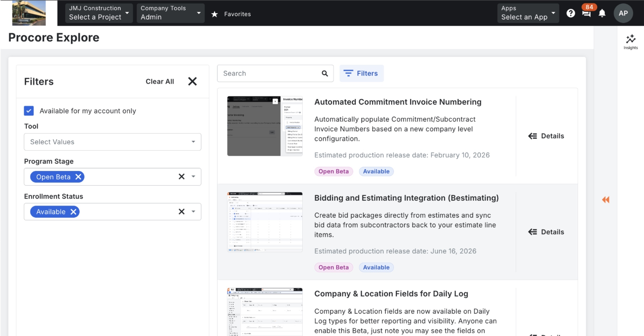Open the Company Tools Admin menu

[170, 13]
